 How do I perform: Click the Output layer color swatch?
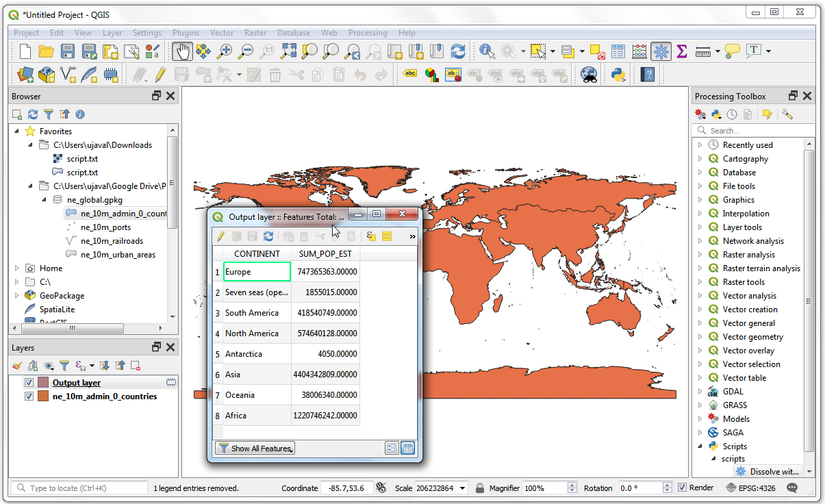tap(43, 383)
